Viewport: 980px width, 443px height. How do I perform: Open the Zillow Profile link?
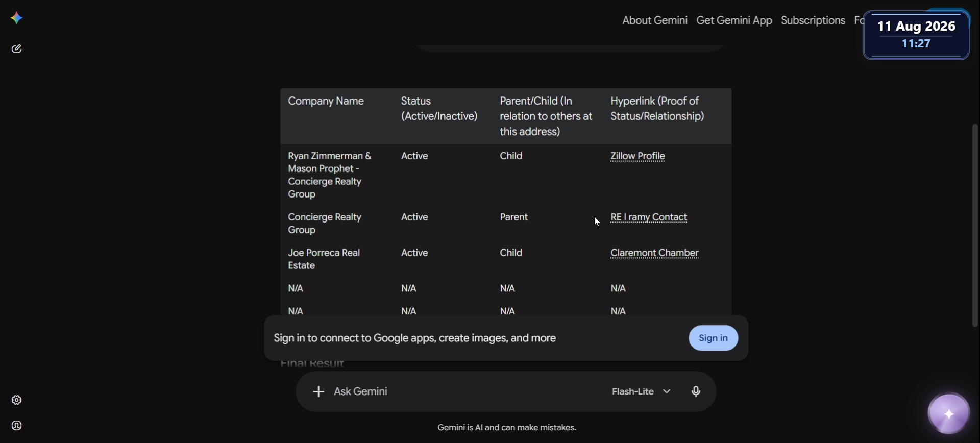click(x=638, y=156)
